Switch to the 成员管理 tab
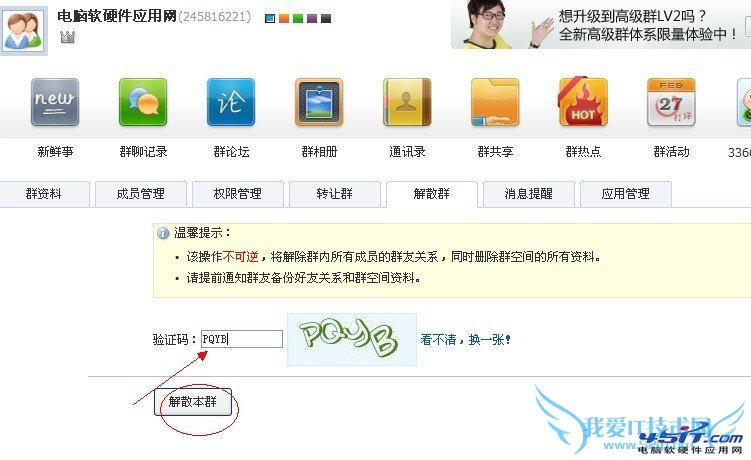Screen dimensions: 751x460 pyautogui.click(x=141, y=194)
